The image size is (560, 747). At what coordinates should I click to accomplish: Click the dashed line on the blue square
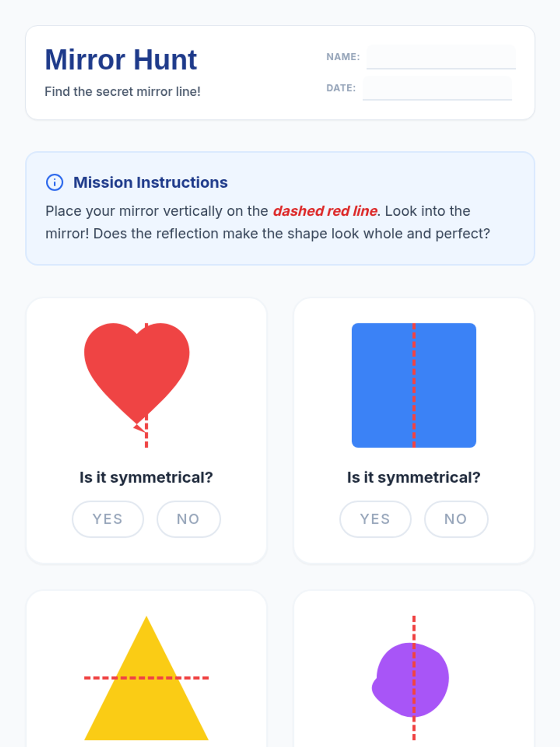tap(414, 385)
